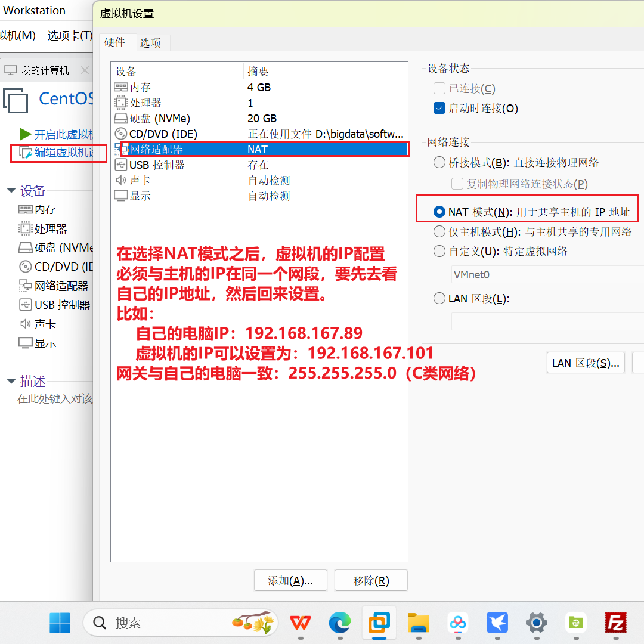Viewport: 644px width, 644px height.
Task: Click the 20 GB hard disk summary value
Action: click(262, 119)
